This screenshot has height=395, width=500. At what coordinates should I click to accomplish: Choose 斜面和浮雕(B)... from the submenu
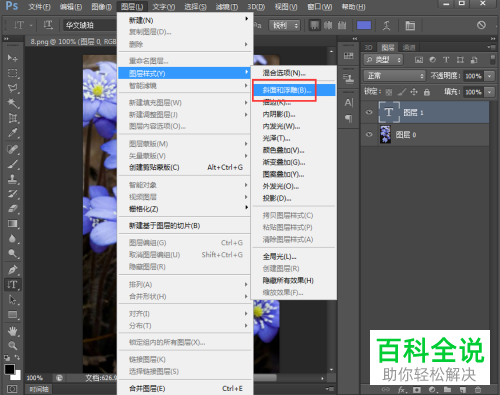(x=294, y=90)
